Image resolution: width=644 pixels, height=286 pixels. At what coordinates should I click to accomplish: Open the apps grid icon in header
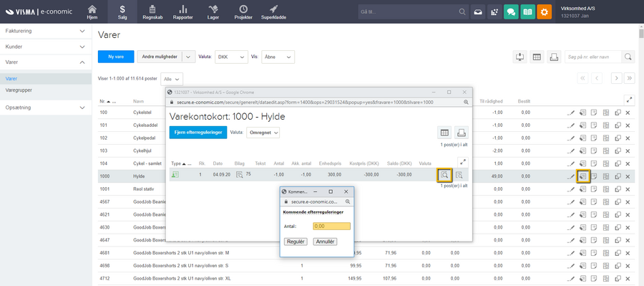pyautogui.click(x=494, y=12)
